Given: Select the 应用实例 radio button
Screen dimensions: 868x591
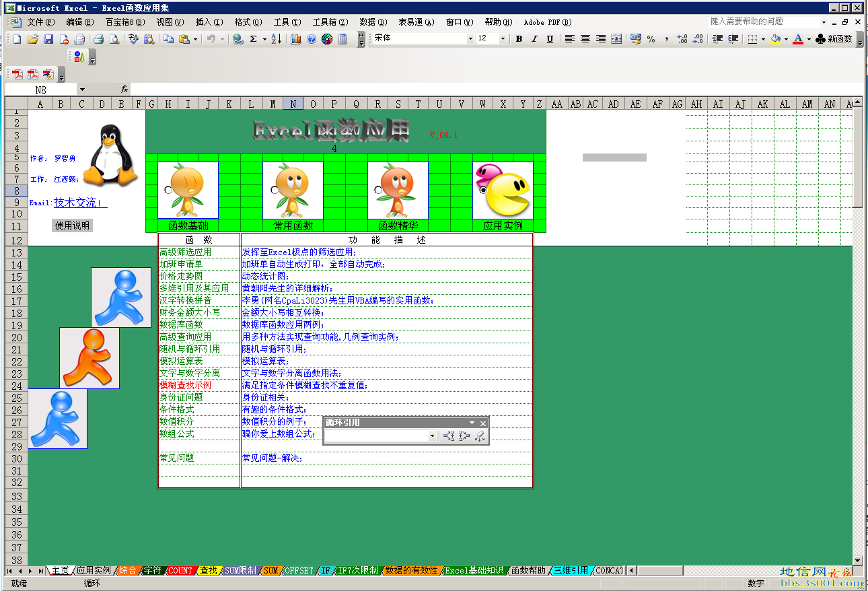Looking at the screenshot, I should tap(483, 190).
